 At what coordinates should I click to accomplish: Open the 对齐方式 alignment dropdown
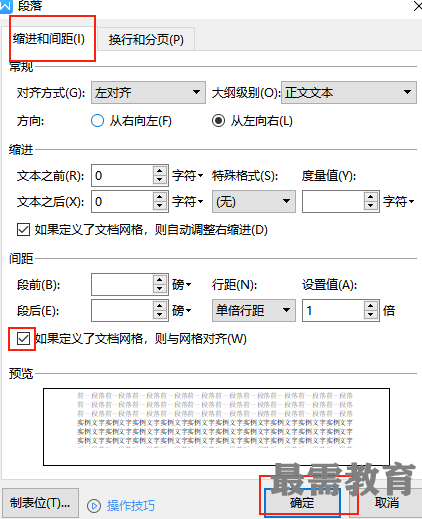[x=148, y=92]
